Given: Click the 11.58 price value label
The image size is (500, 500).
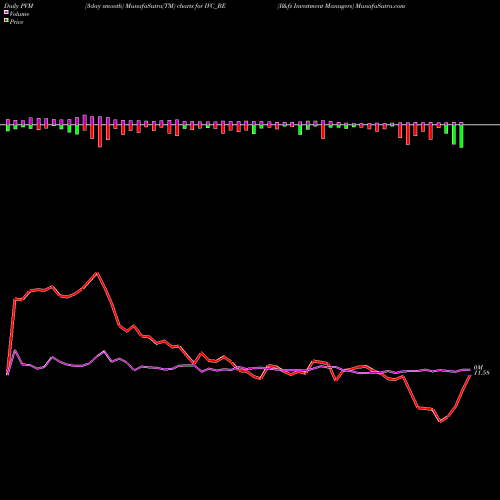Looking at the screenshot, I should click(x=482, y=373).
